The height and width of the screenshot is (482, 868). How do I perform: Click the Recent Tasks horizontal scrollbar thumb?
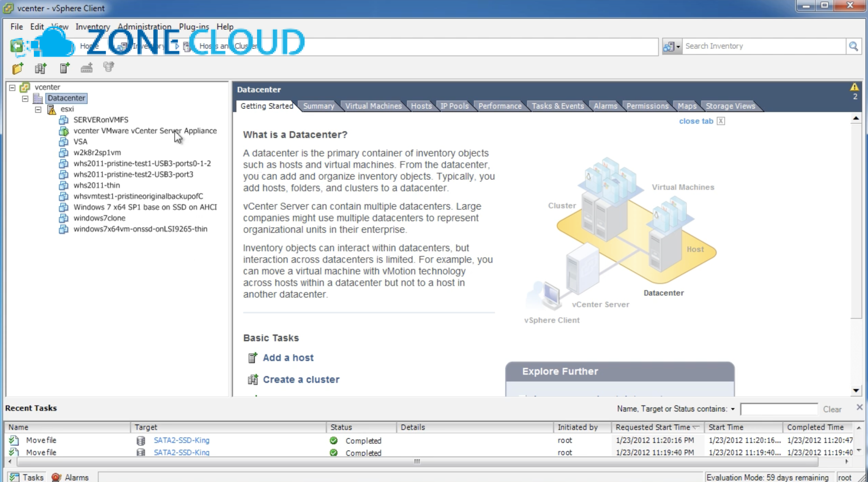pyautogui.click(x=417, y=461)
